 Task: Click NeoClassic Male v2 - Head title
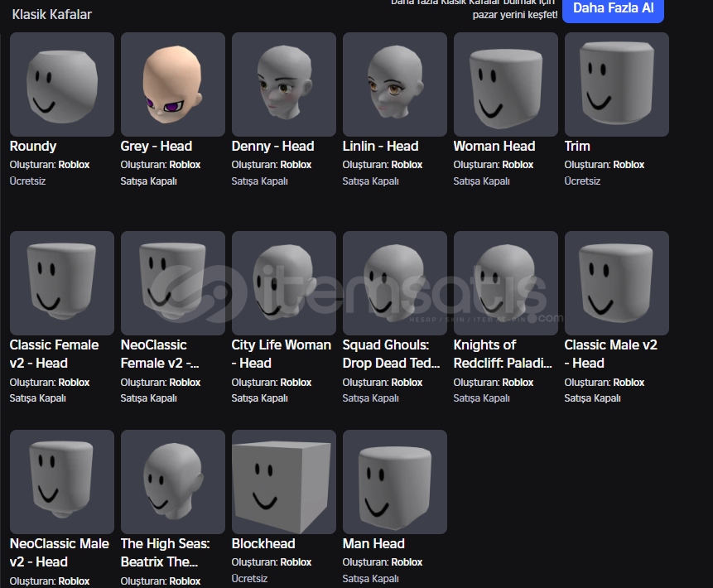pos(60,552)
